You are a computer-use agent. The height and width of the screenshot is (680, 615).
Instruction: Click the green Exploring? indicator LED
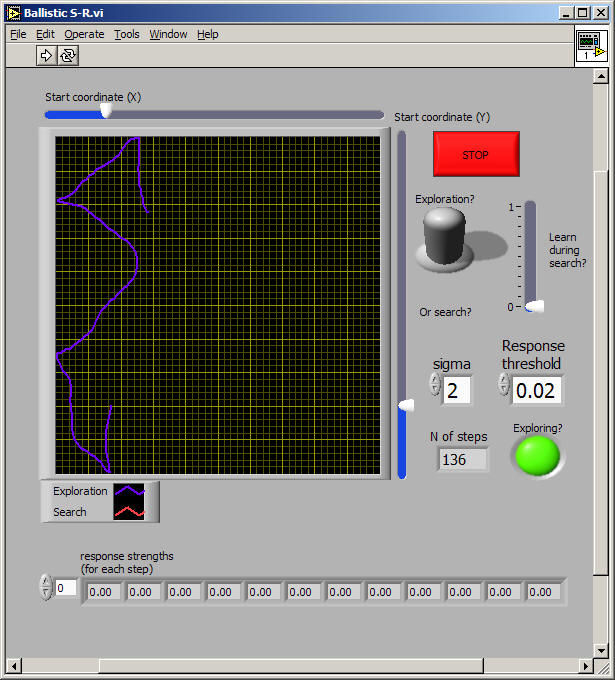click(x=537, y=456)
